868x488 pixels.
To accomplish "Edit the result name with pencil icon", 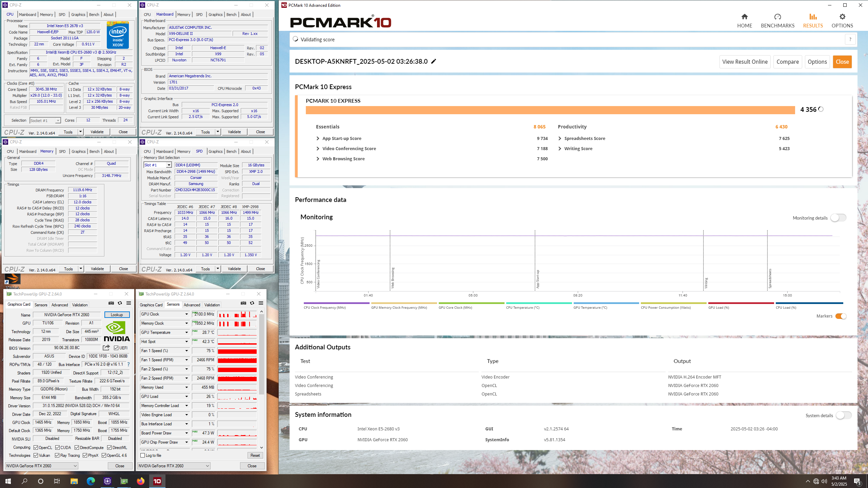I will [434, 61].
